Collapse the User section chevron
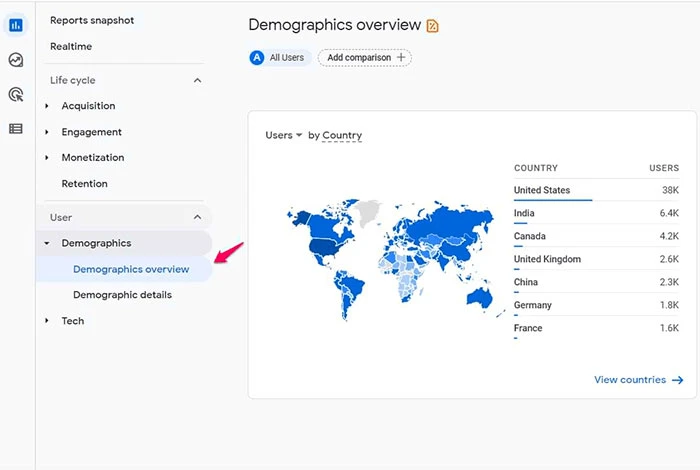Screen dimensions: 700x470 pos(197,217)
